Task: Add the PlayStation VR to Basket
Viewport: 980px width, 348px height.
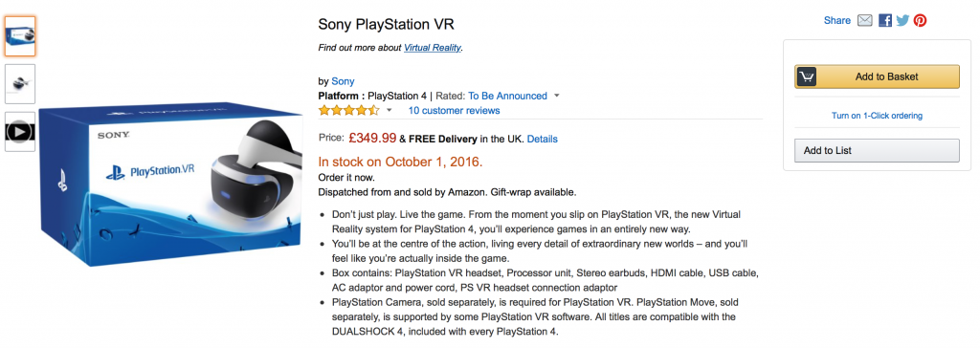Action: (x=877, y=76)
